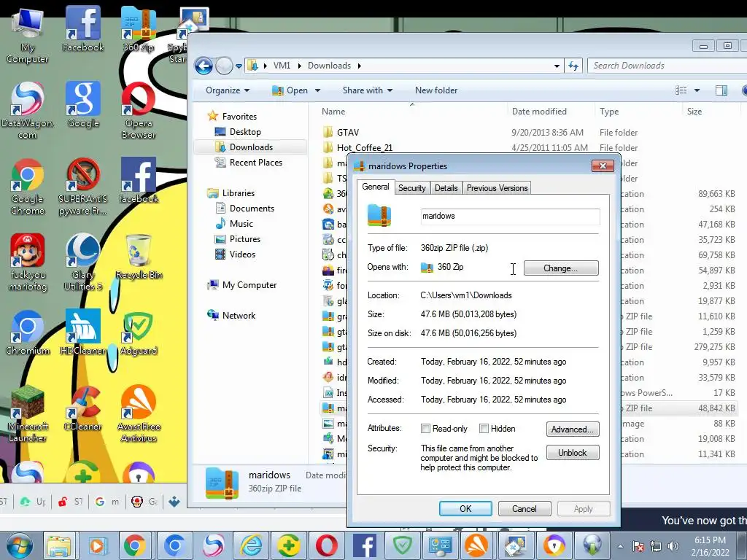747x560 pixels.
Task: Open the Music library in the navigation pane
Action: [241, 223]
